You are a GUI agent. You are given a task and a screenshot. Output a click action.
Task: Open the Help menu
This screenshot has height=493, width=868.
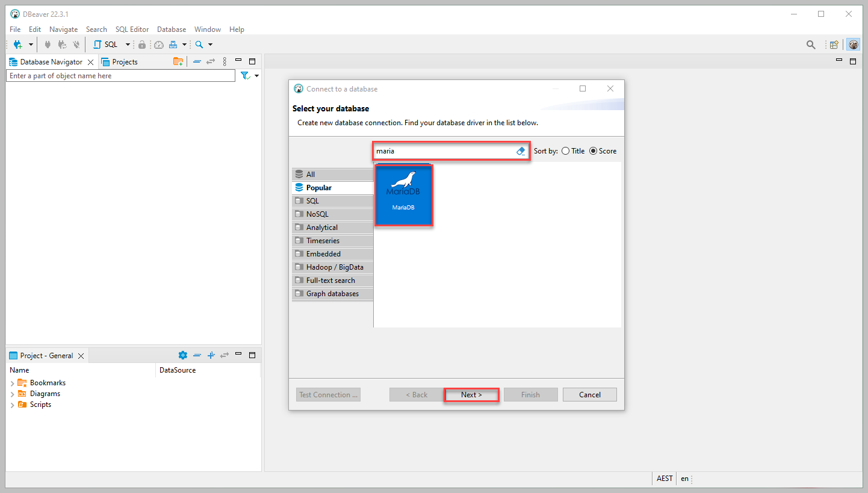click(237, 29)
